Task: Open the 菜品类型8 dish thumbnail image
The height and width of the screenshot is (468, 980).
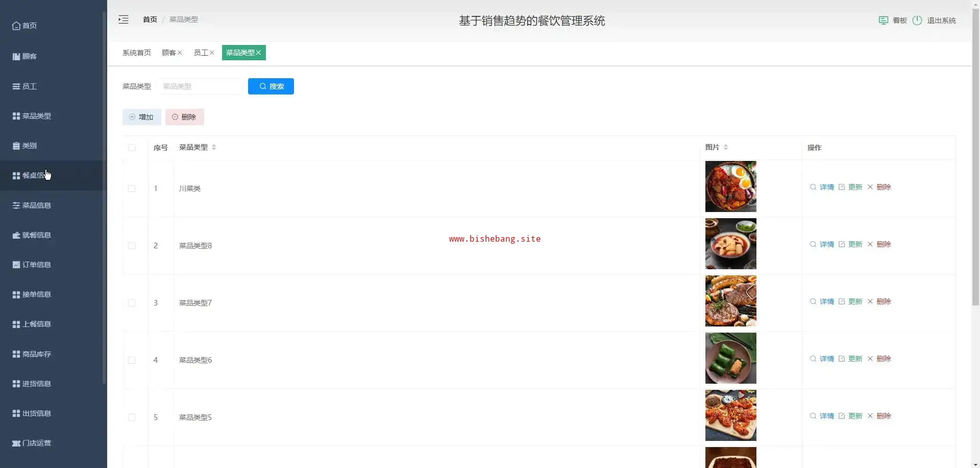Action: coord(731,244)
